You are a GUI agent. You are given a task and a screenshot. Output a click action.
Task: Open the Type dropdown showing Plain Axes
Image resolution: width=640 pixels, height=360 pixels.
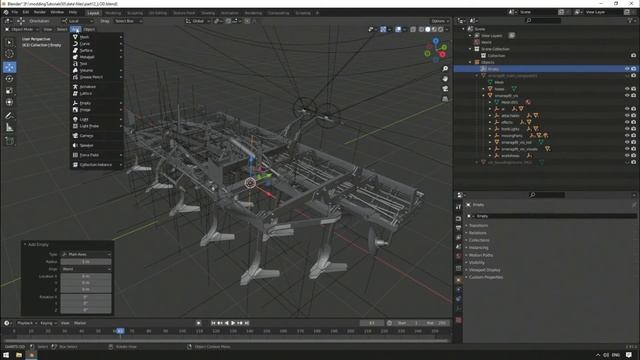click(x=86, y=254)
